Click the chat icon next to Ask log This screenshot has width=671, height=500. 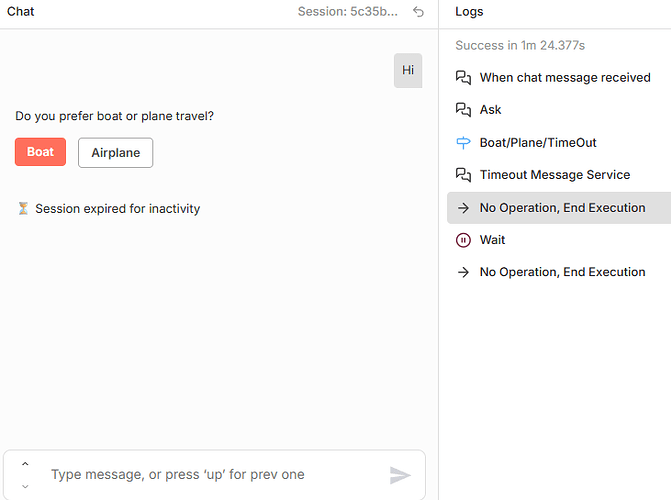(463, 110)
